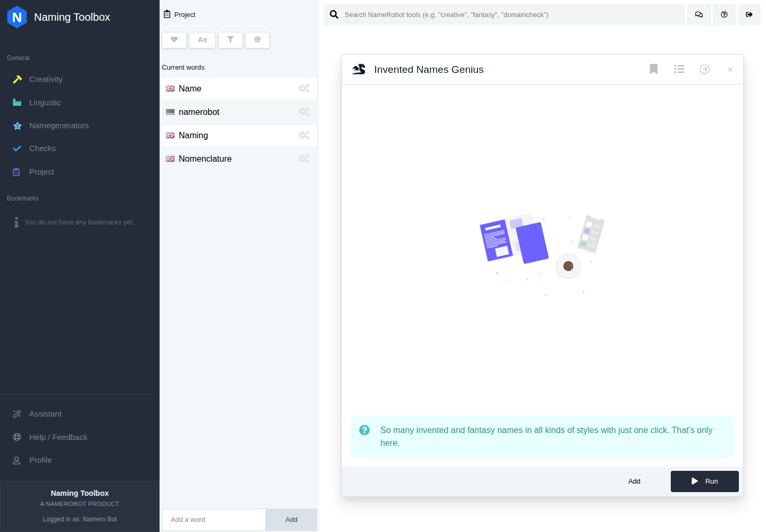Open the list view icon in tool header

[x=679, y=69]
